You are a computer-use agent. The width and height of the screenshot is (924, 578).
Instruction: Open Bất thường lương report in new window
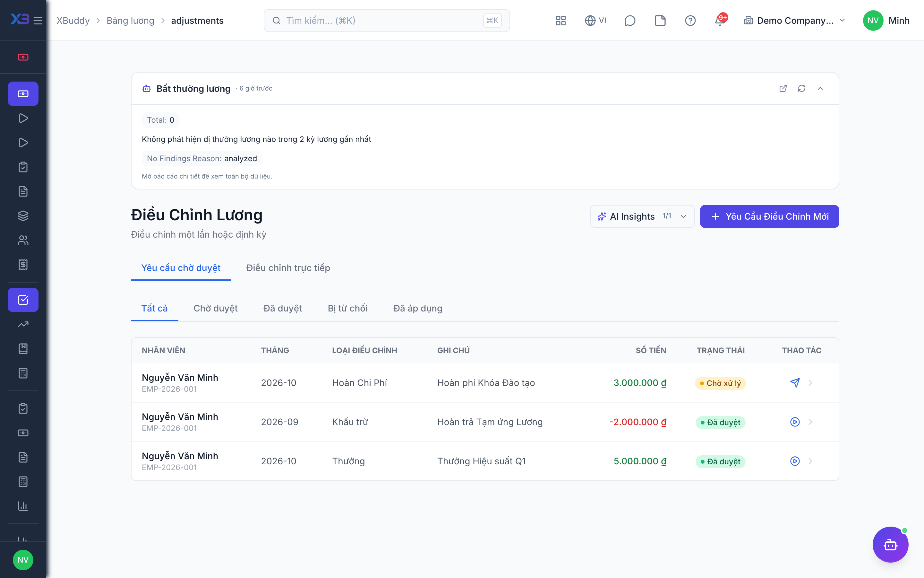coord(783,88)
